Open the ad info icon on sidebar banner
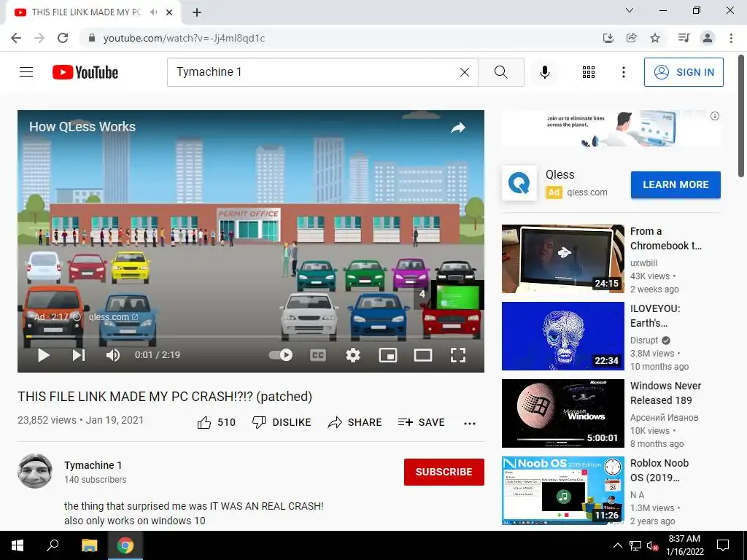Viewport: 747px width, 560px height. [x=715, y=116]
